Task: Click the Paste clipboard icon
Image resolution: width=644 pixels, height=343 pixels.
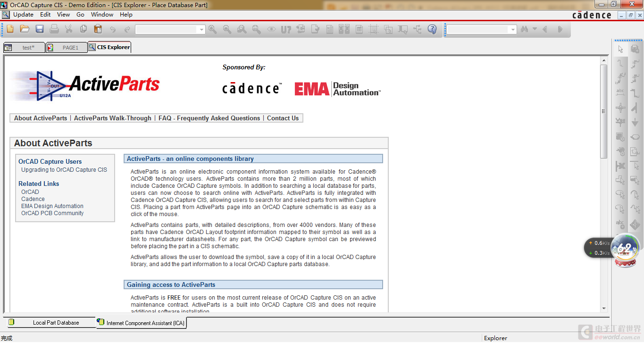Action: (x=98, y=29)
